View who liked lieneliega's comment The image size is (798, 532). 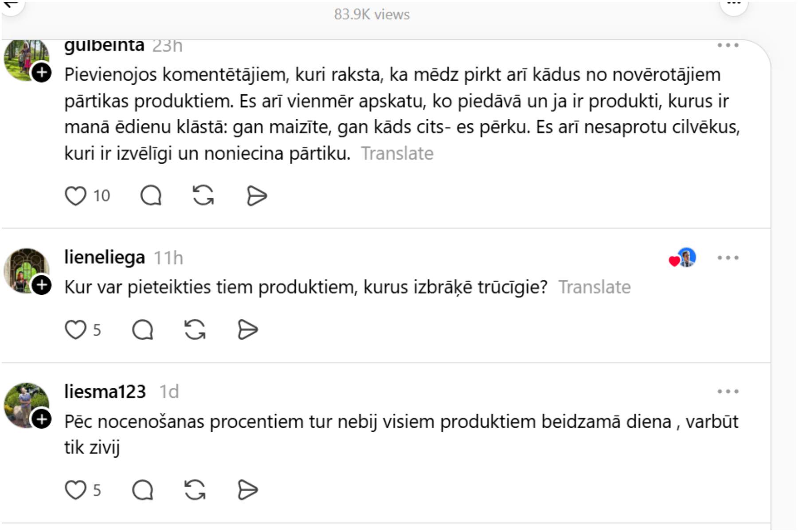pos(683,258)
